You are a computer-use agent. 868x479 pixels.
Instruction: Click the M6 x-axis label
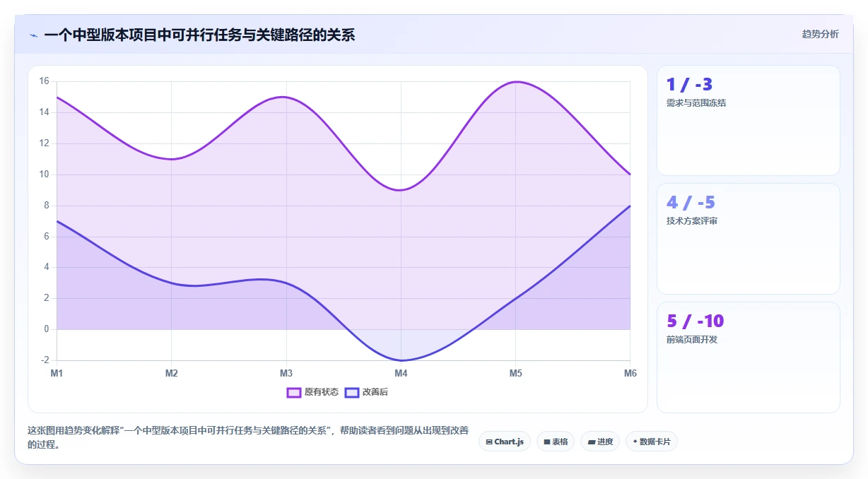pos(631,373)
